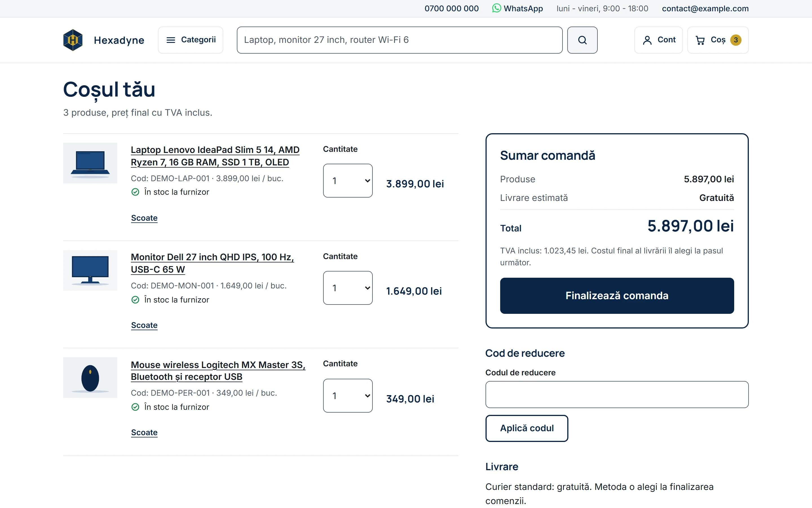This screenshot has height=508, width=812.
Task: Call phone number 0700 000 000
Action: [x=451, y=8]
